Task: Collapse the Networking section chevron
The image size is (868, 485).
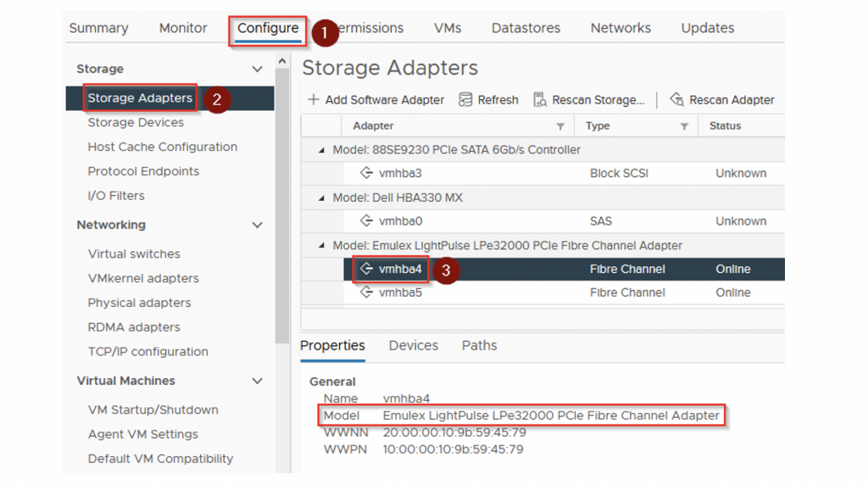Action: point(257,225)
